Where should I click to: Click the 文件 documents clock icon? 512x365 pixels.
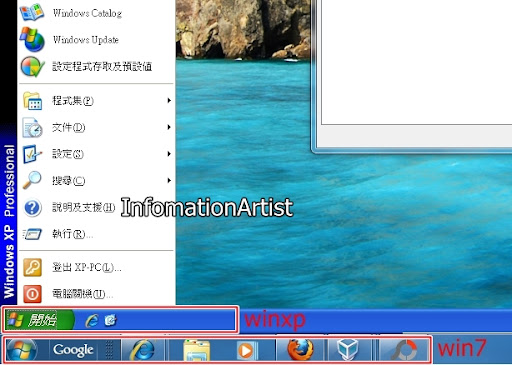pyautogui.click(x=32, y=127)
